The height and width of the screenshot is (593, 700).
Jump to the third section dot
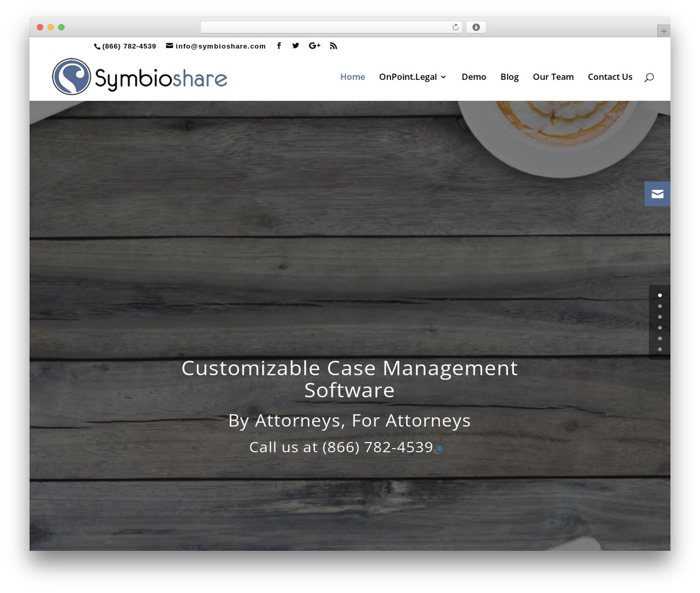pos(660,317)
